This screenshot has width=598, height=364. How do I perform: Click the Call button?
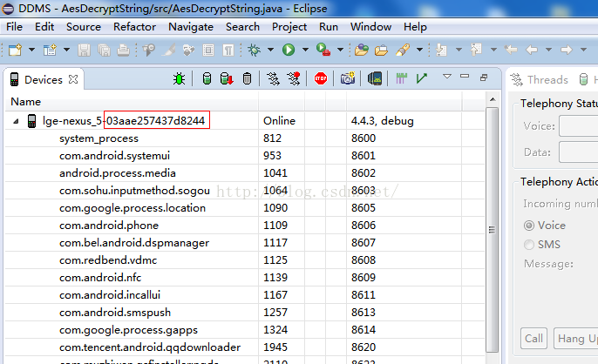click(533, 339)
